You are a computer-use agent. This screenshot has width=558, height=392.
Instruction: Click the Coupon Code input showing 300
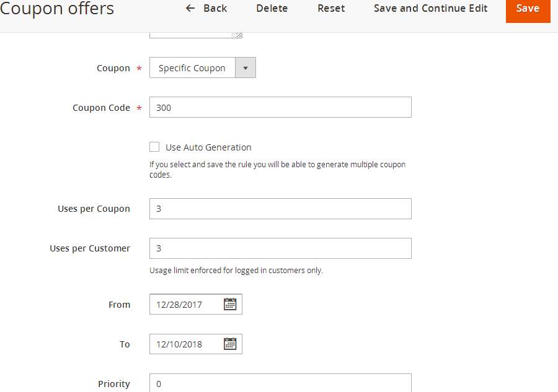279,107
